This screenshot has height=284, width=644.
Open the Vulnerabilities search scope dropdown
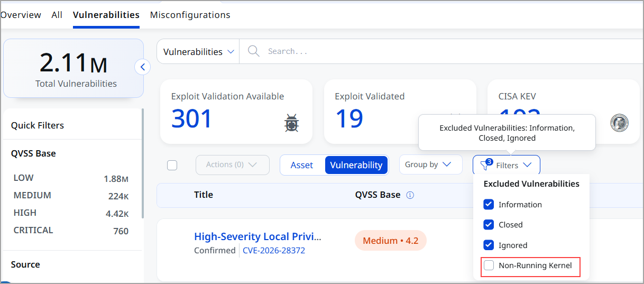click(198, 52)
